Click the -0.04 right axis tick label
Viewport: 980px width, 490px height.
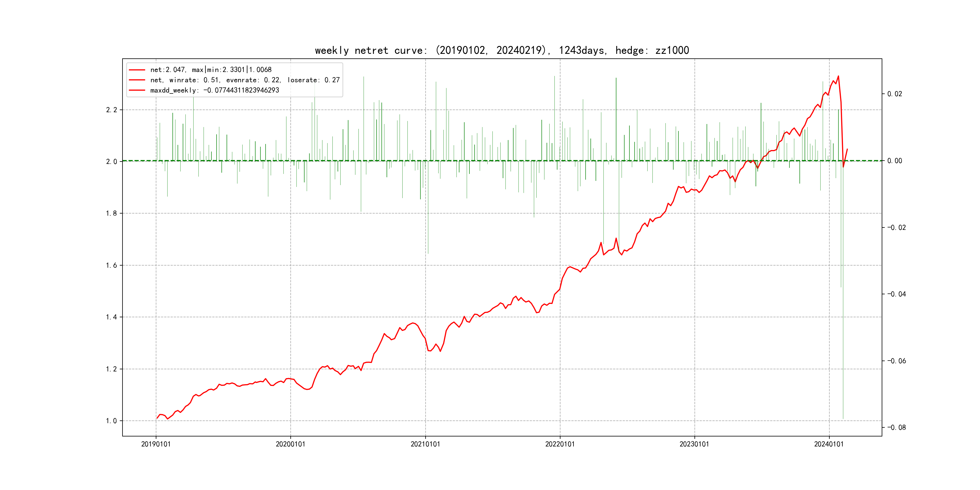[x=896, y=294]
